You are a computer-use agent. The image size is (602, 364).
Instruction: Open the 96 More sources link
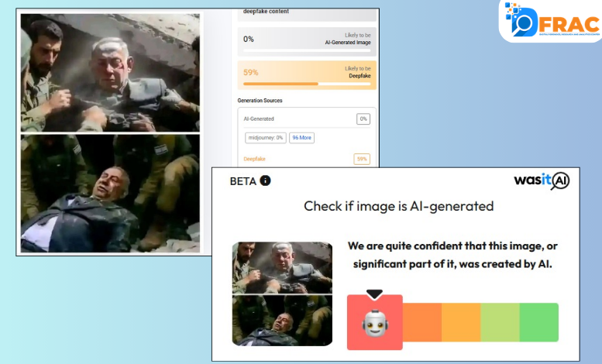301,137
